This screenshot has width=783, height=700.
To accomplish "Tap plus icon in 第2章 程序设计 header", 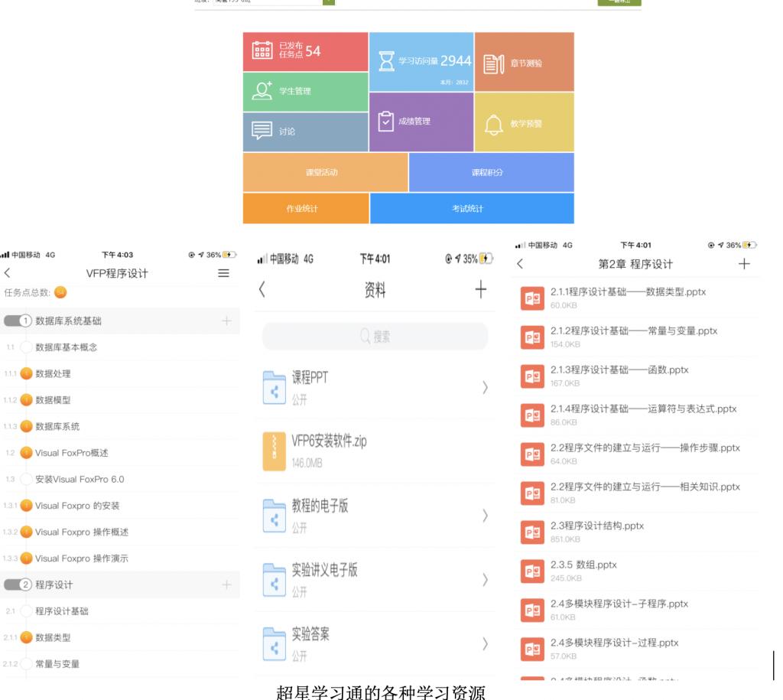I will point(745,264).
